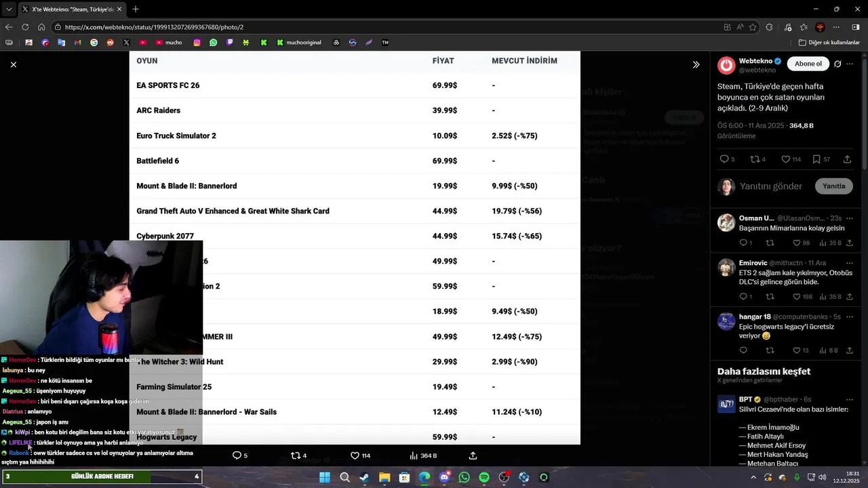This screenshot has height=488, width=868.
Task: Open the Twitch bookmark
Action: [x=229, y=42]
